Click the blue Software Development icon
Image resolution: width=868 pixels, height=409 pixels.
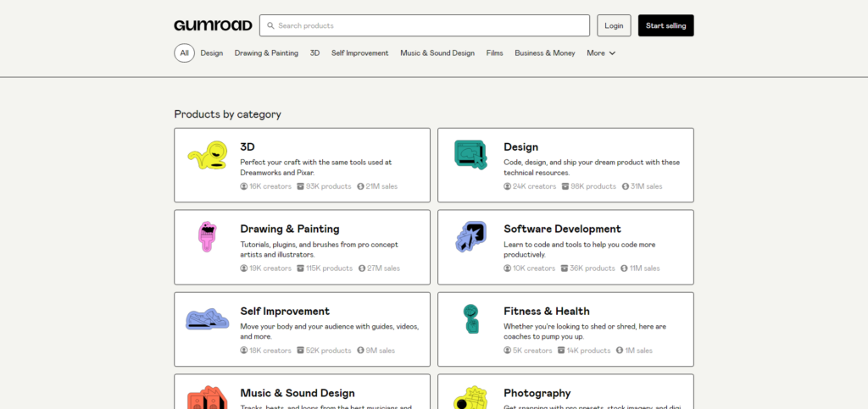470,237
